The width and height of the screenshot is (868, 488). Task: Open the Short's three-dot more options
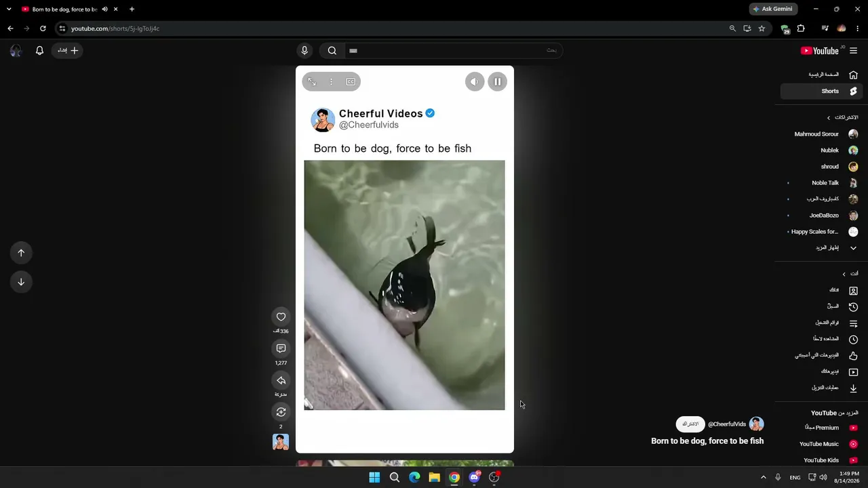tap(331, 82)
